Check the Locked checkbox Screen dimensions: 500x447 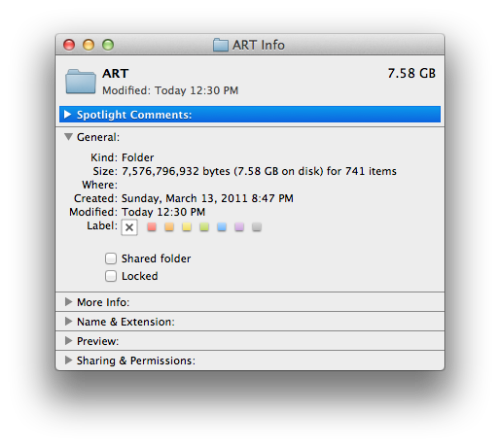[x=111, y=276]
